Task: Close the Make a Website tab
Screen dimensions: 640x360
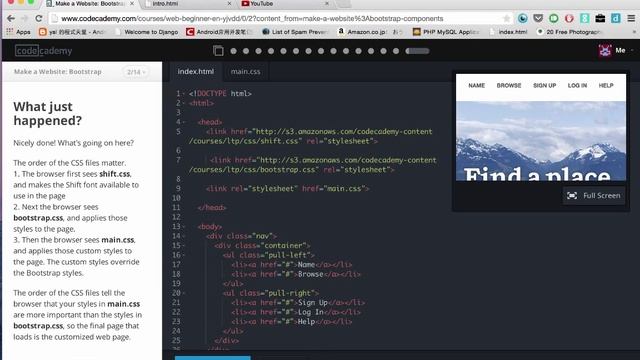Action: [132, 3]
